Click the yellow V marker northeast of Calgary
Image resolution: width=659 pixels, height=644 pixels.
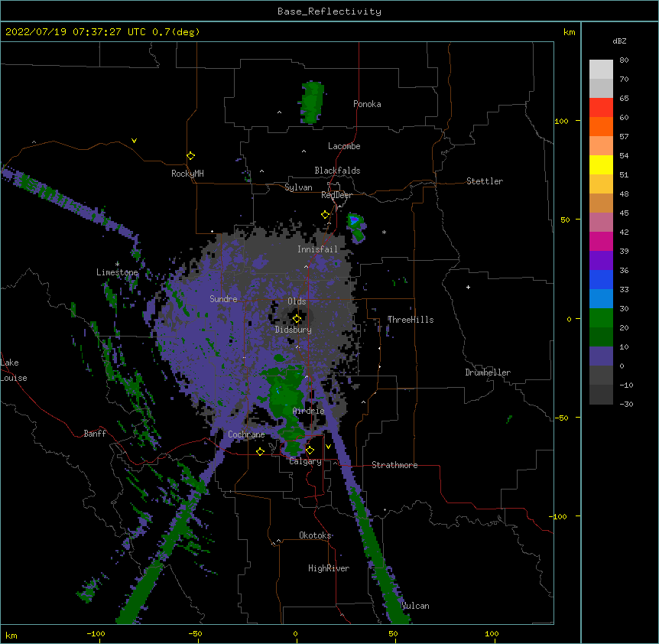coord(328,447)
